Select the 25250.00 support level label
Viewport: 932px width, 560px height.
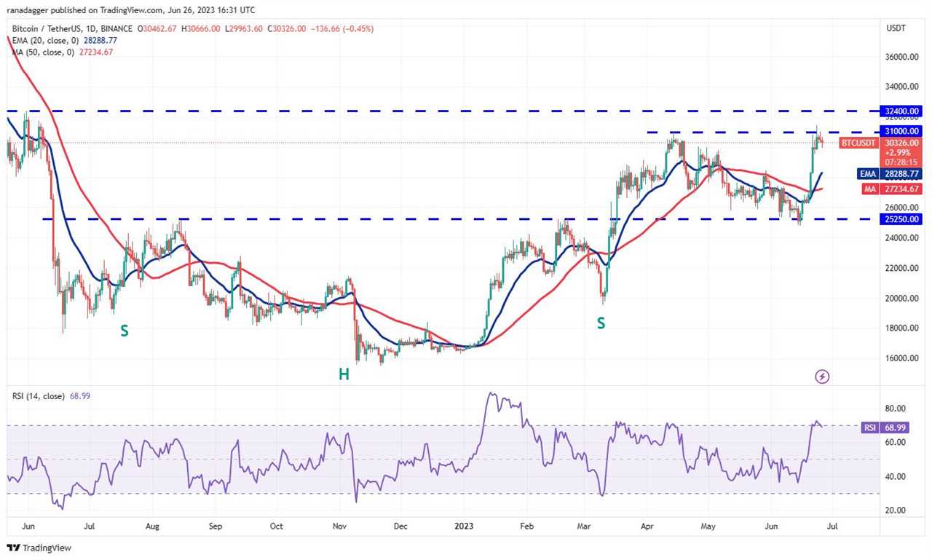(x=902, y=218)
